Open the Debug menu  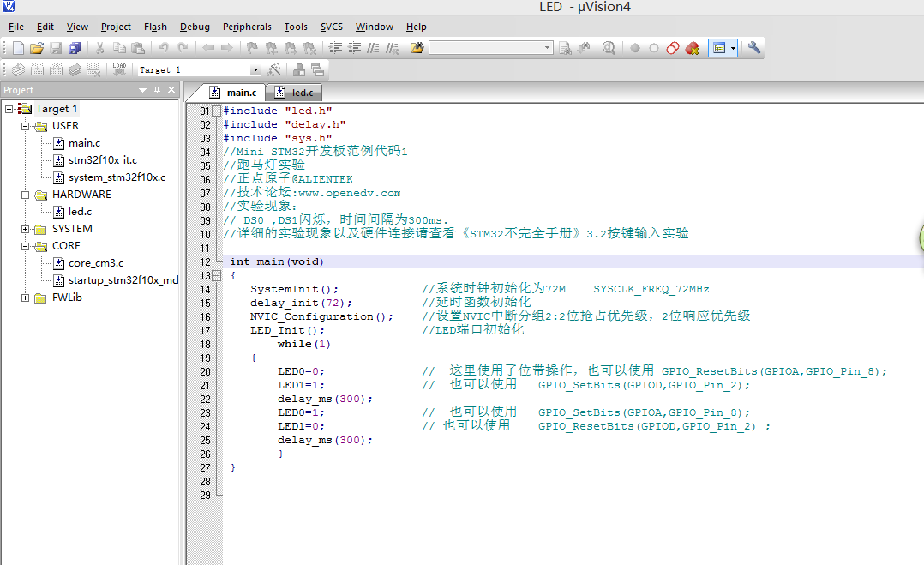pos(195,27)
